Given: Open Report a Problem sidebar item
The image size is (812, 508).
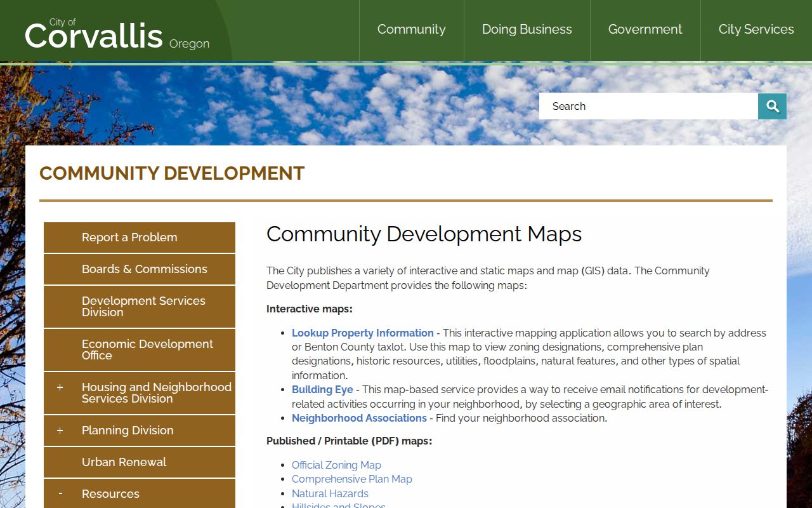Looking at the screenshot, I should pyautogui.click(x=140, y=237).
